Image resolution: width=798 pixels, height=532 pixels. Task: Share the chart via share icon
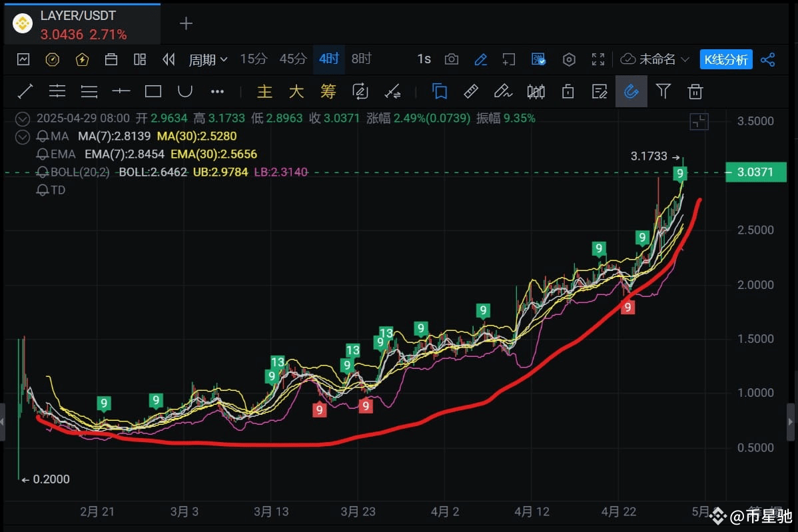[768, 59]
